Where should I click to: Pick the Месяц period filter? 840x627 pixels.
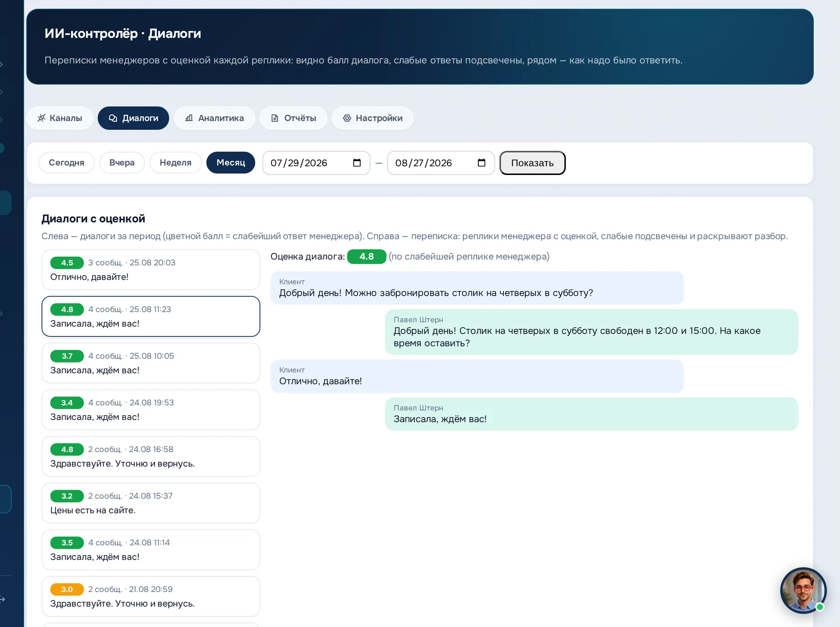click(231, 162)
